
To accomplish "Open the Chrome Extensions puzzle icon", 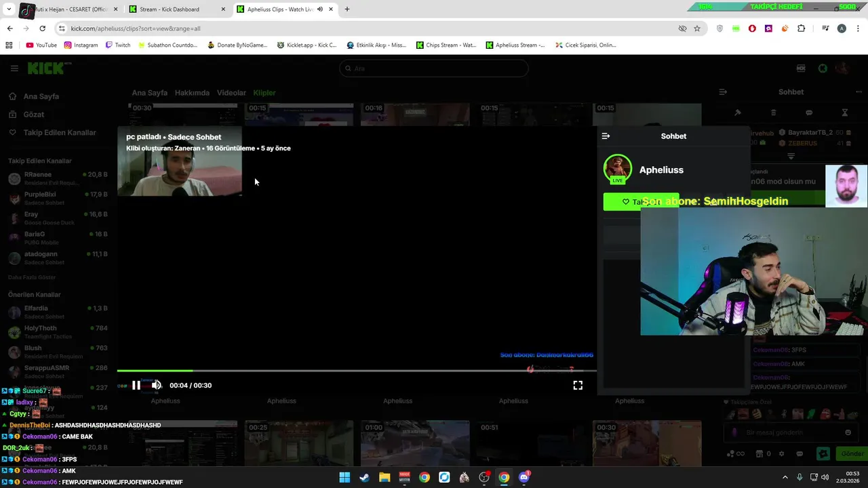I will click(802, 28).
